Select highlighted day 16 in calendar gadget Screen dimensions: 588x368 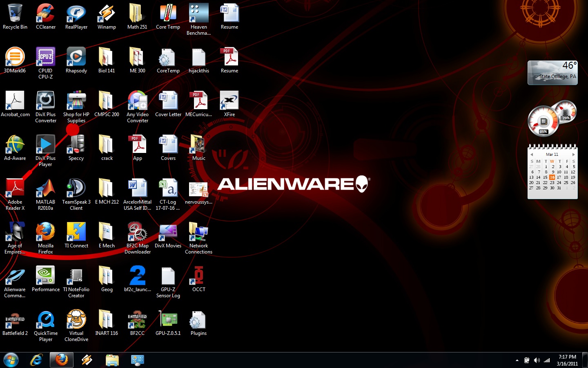pyautogui.click(x=552, y=177)
